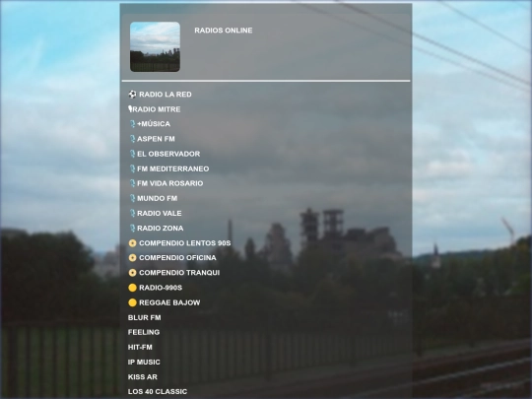Open REGGAE BAJOW station
This screenshot has width=532, height=399.
[169, 302]
